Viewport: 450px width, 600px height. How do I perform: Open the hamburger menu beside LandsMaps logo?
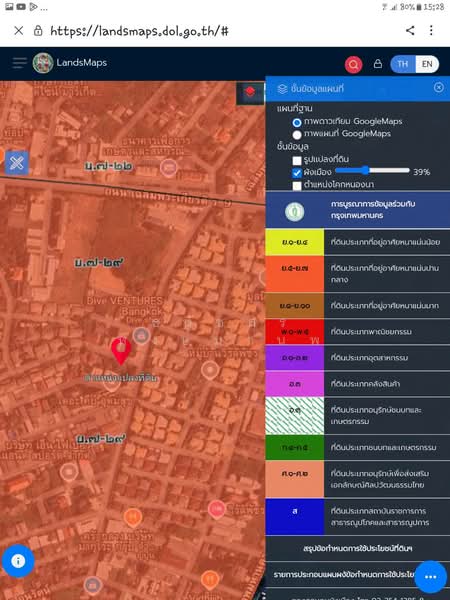(x=19, y=63)
